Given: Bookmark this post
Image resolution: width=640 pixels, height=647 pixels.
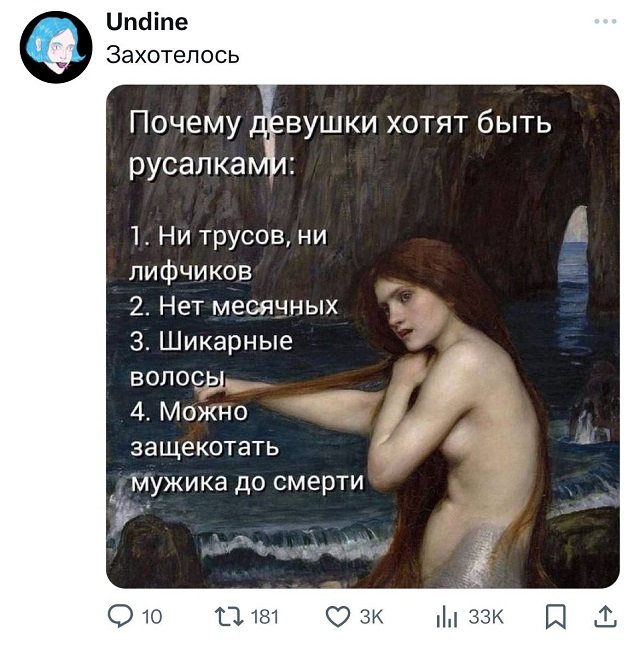Looking at the screenshot, I should click(x=556, y=617).
